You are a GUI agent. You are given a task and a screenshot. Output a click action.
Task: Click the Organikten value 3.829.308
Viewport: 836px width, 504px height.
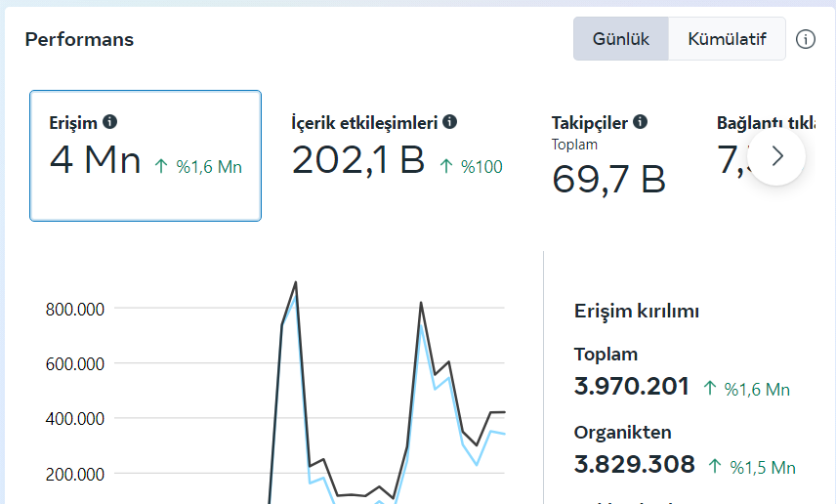pyautogui.click(x=635, y=465)
